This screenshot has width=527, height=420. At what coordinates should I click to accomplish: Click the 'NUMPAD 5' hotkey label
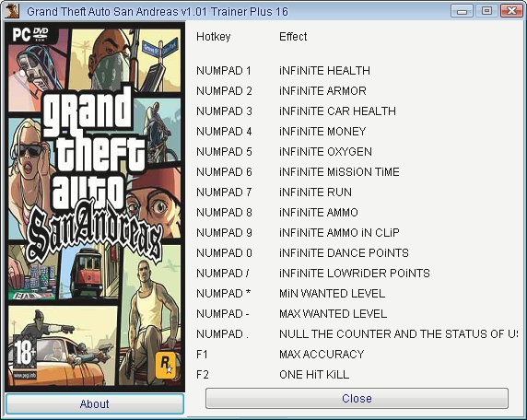coord(224,152)
